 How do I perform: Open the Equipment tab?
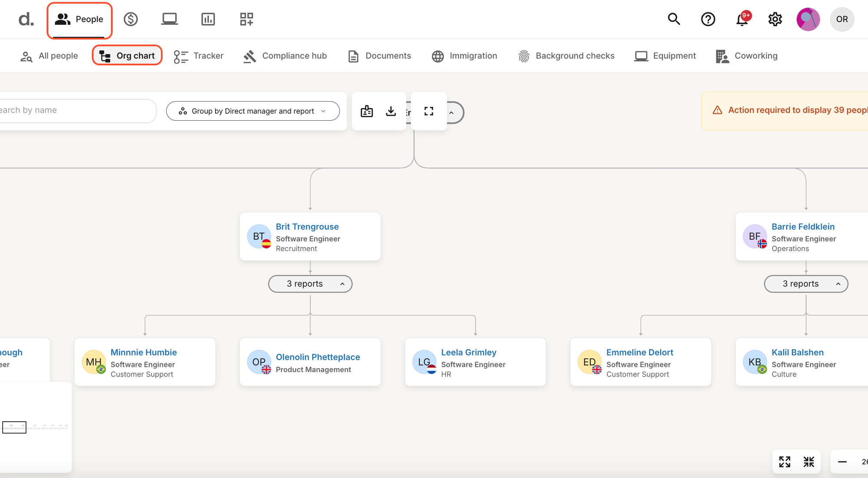[665, 56]
